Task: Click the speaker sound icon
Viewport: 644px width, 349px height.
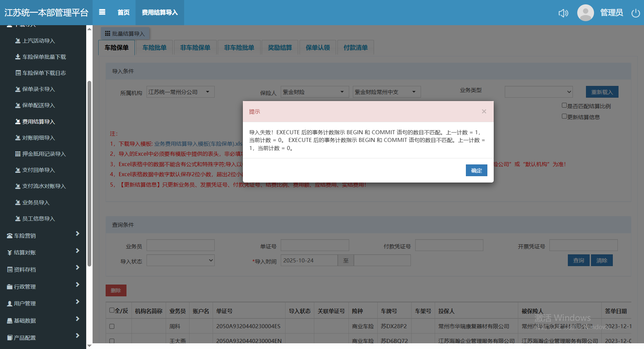Action: tap(563, 13)
